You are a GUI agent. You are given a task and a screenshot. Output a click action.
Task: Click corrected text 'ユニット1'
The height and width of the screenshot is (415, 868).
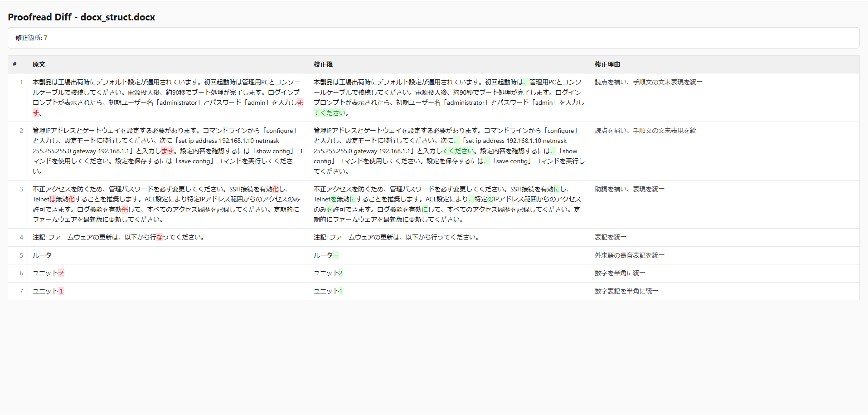coord(328,291)
